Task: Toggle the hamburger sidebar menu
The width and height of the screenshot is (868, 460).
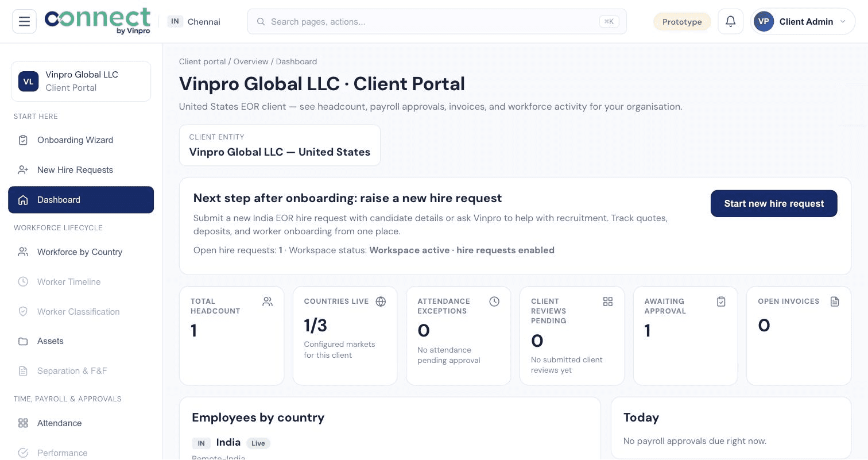Action: click(x=24, y=22)
